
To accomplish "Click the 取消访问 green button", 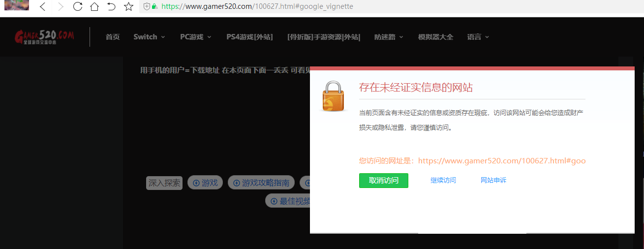I will 384,181.
